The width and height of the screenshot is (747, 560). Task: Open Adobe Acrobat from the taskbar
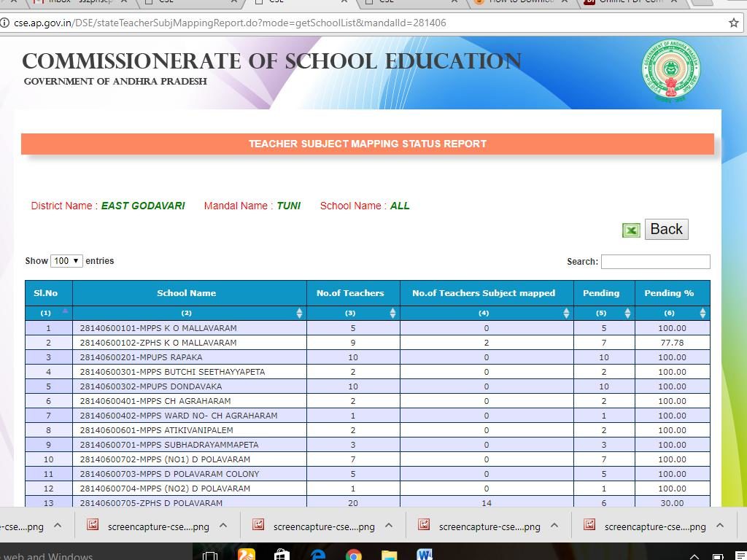(246, 555)
